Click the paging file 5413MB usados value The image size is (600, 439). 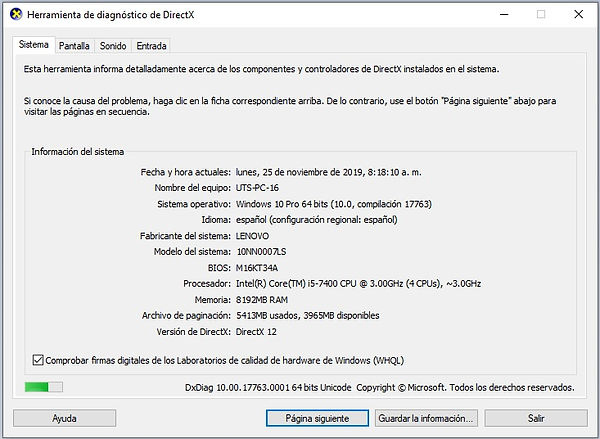308,316
